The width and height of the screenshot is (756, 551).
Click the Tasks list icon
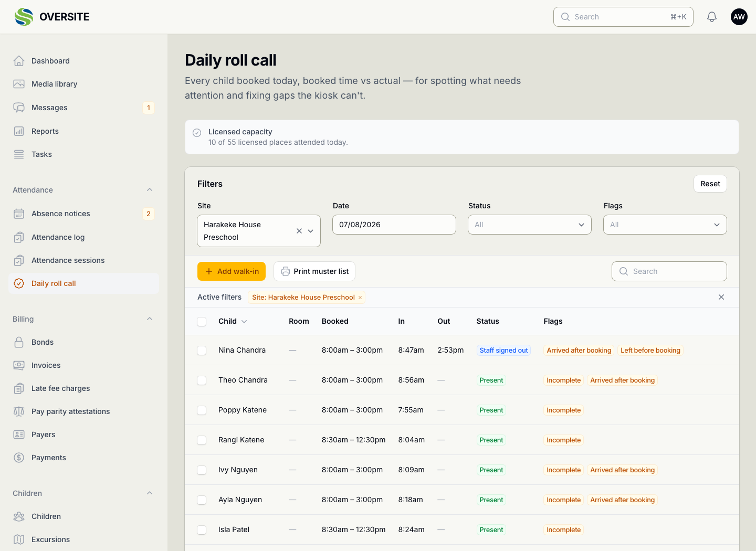[x=19, y=154]
